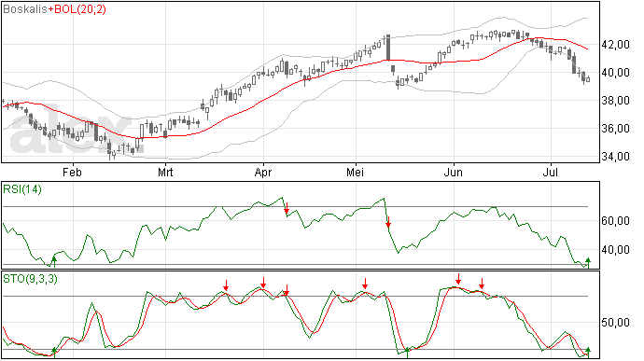Image resolution: width=644 pixels, height=361 pixels.
Task: Click the 36,00 price axis value
Action: pos(615,129)
